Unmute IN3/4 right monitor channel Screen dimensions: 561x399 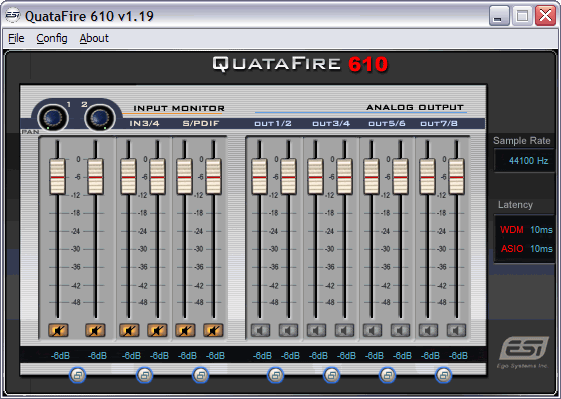[x=157, y=330]
